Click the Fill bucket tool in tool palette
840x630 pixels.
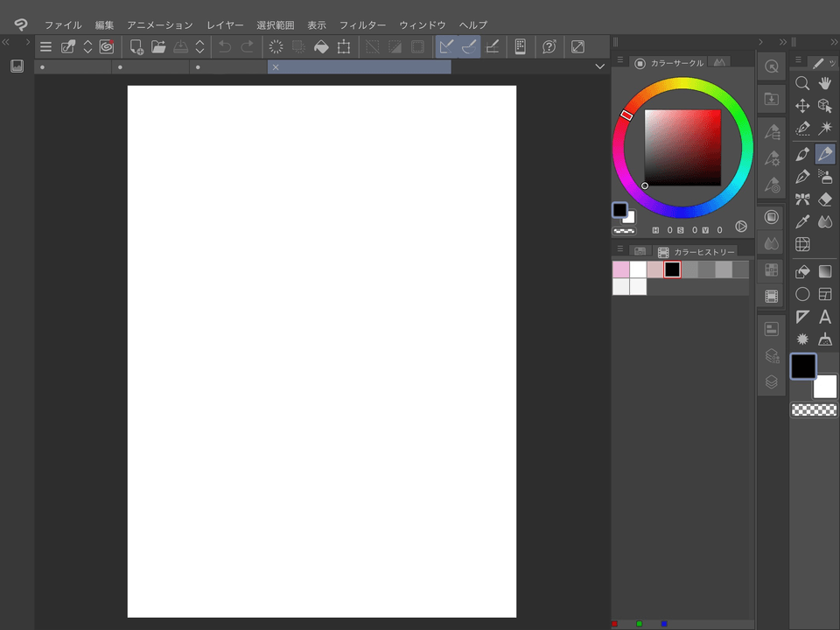pos(801,271)
